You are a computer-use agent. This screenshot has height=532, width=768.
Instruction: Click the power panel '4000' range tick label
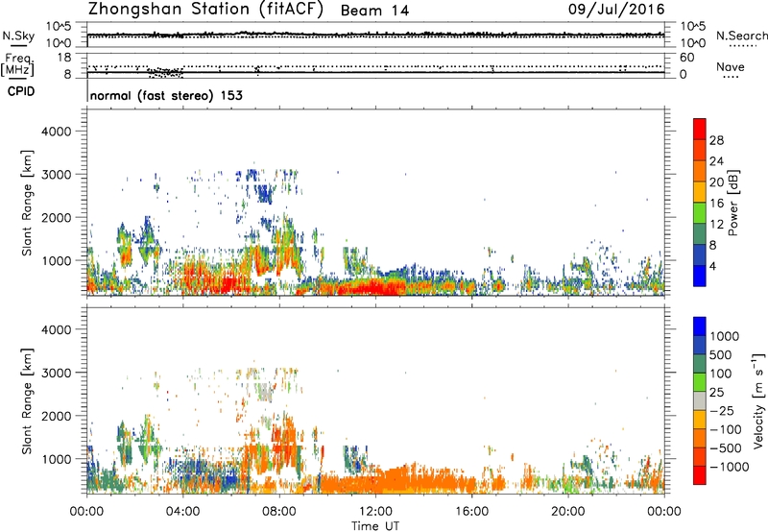click(56, 132)
